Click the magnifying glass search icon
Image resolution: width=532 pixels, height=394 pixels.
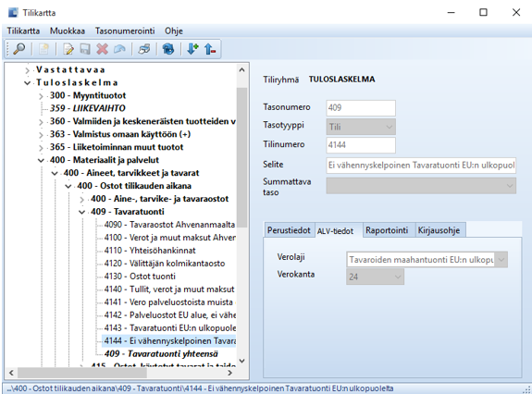[19, 49]
